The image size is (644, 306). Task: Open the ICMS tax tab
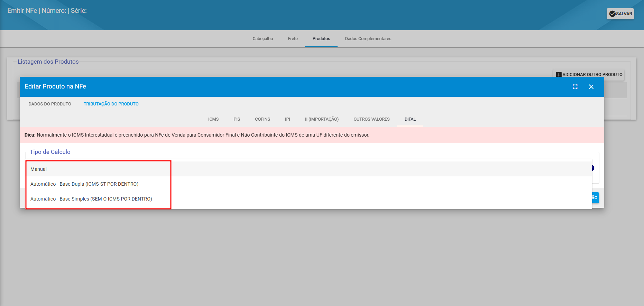click(213, 119)
